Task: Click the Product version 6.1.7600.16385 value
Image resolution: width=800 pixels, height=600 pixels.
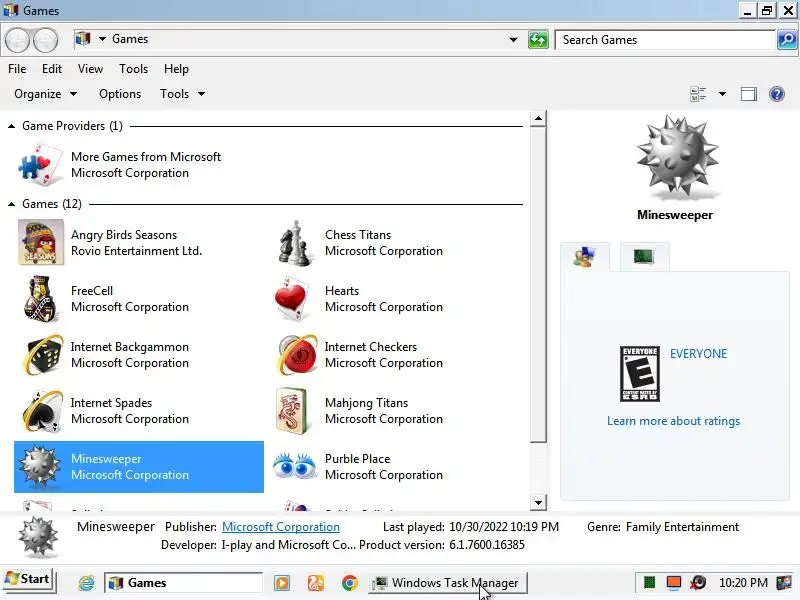Action: coord(487,545)
